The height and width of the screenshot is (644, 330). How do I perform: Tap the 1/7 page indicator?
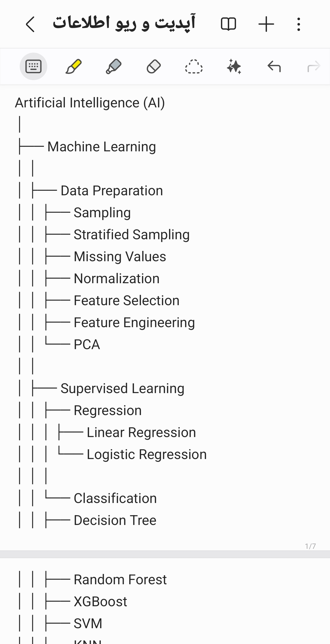[310, 546]
